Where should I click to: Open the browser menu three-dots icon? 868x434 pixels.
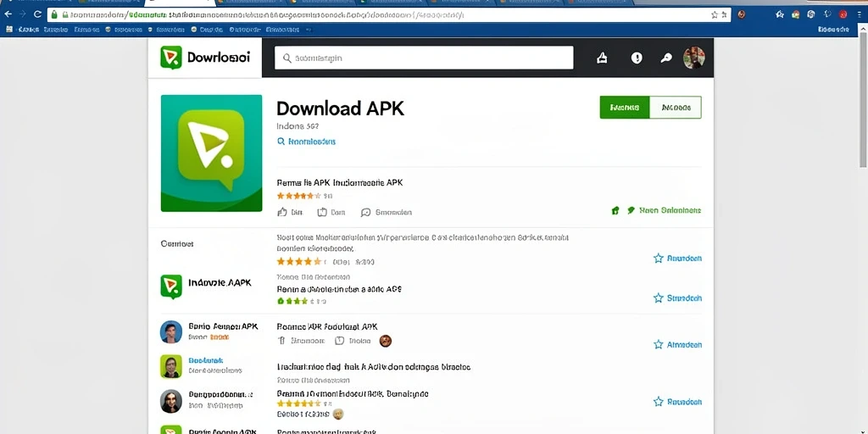[x=860, y=14]
